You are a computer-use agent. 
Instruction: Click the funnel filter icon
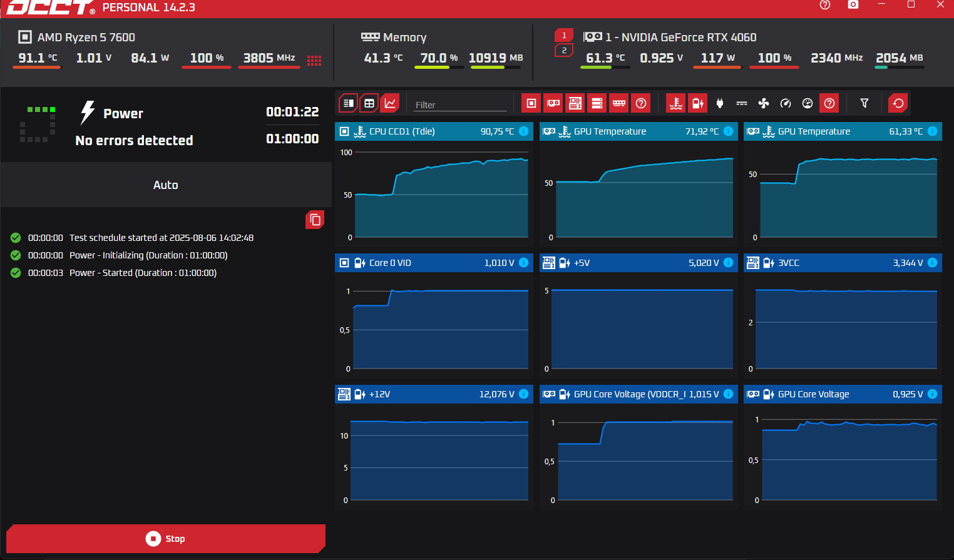tap(864, 103)
